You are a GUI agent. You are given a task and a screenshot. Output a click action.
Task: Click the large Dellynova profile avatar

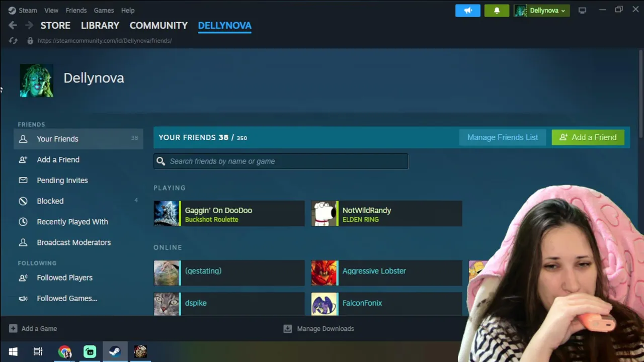36,80
